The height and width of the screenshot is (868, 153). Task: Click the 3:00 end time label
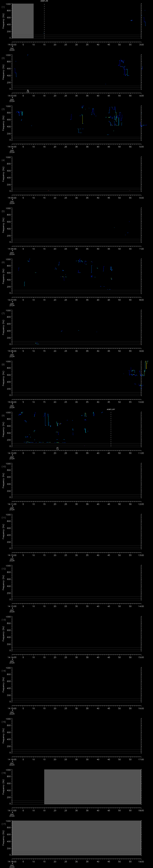[141, 44]
